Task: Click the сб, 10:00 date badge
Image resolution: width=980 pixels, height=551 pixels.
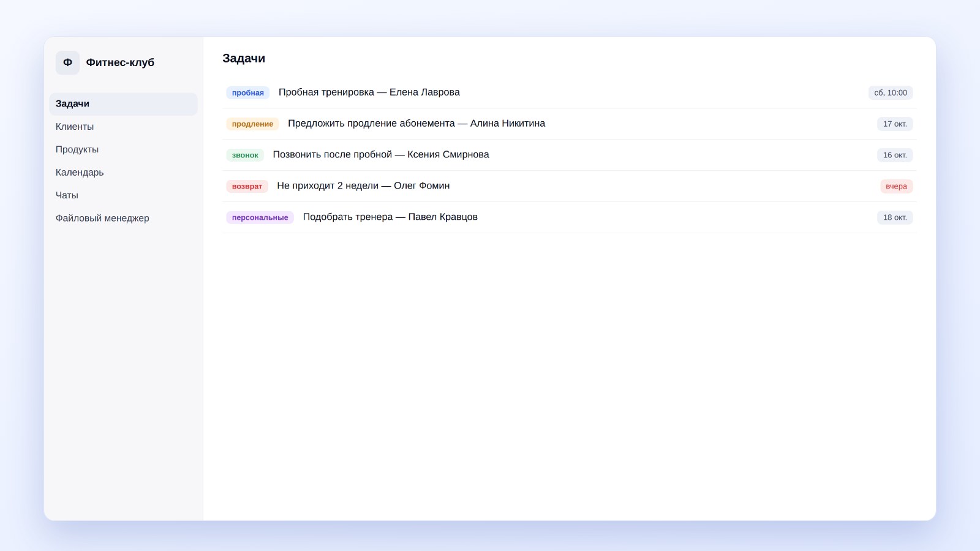Action: click(891, 93)
